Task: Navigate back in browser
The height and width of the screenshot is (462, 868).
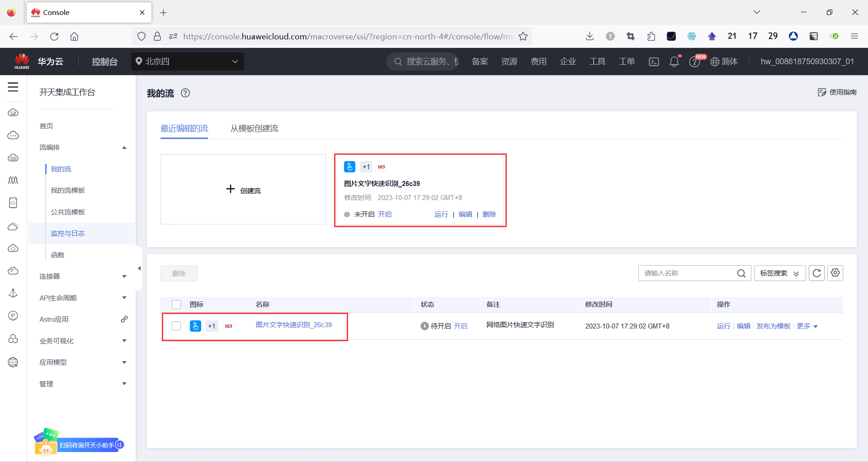Action: 14,37
